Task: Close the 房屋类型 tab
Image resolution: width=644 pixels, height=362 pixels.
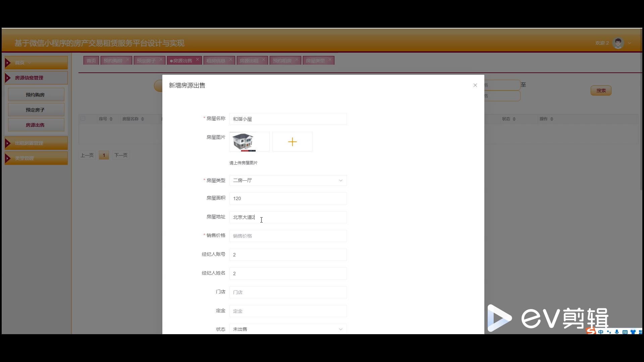Action: pos(330,60)
